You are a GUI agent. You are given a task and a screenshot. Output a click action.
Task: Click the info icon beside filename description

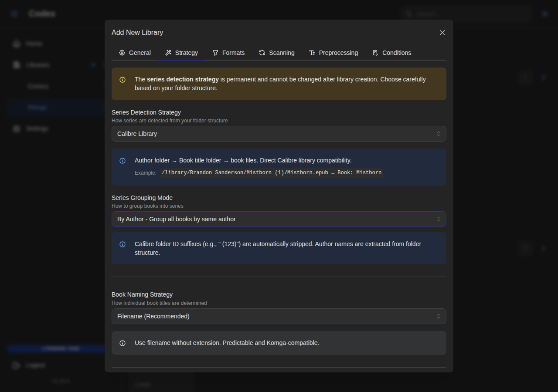122,343
